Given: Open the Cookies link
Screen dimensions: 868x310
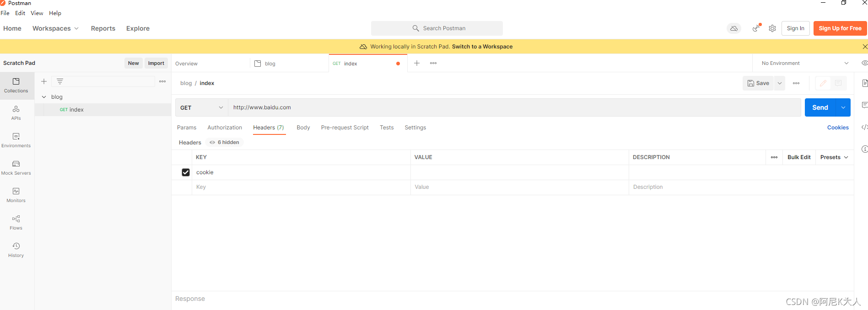Looking at the screenshot, I should click(x=838, y=128).
